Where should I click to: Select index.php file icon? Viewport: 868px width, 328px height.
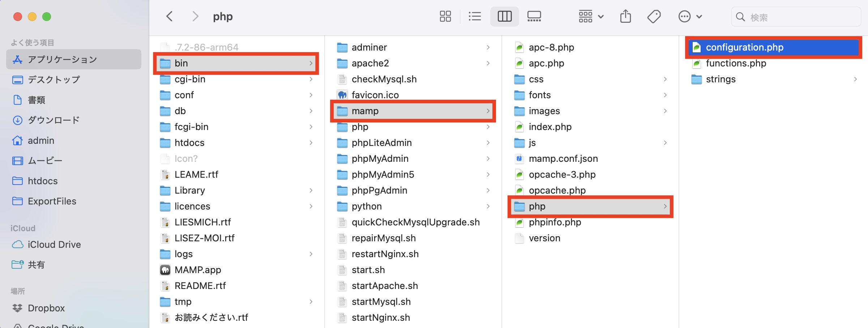click(519, 127)
